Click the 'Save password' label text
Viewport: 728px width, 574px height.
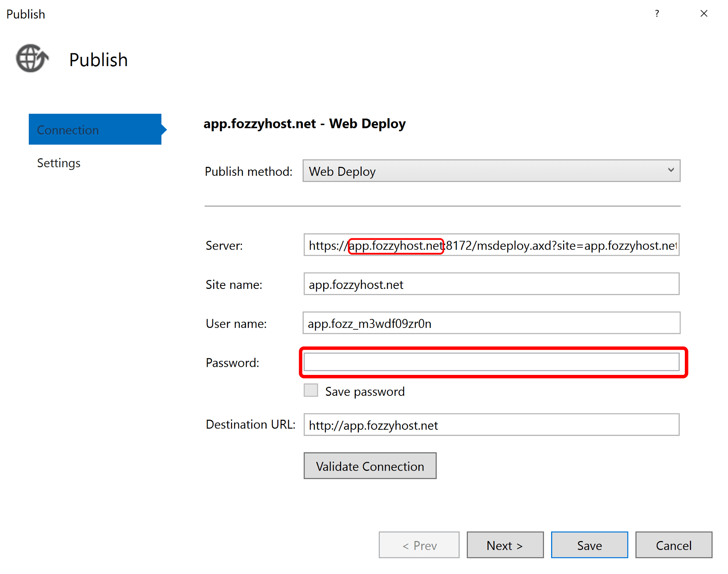pyautogui.click(x=365, y=391)
